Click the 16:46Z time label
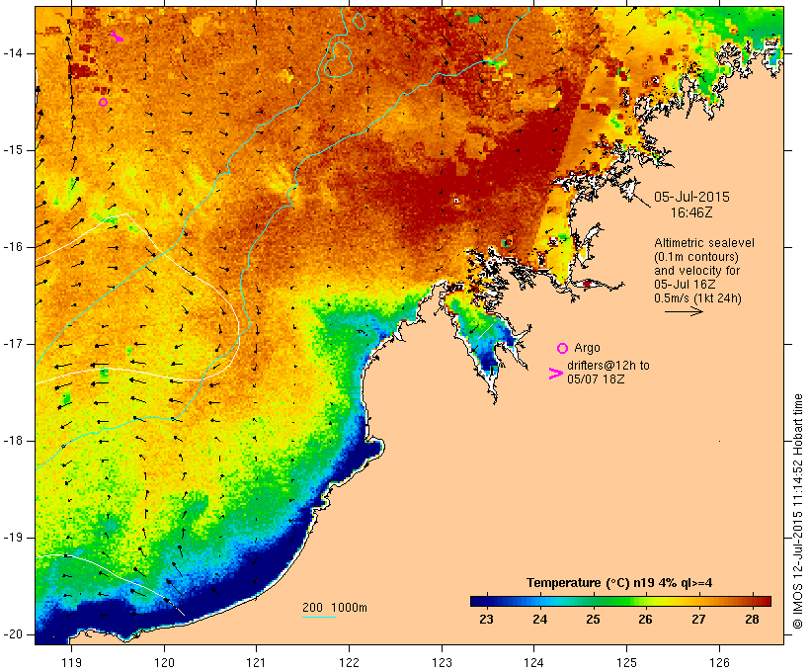The width and height of the screenshot is (810, 672). coord(691,212)
